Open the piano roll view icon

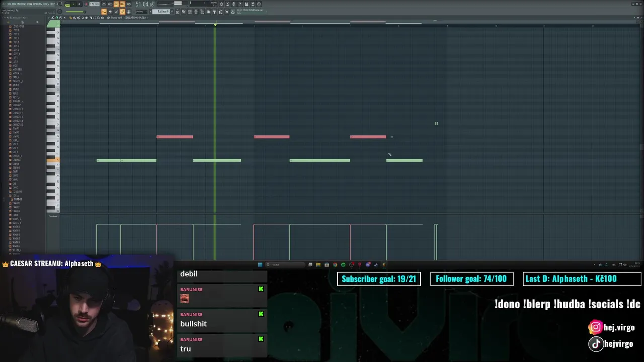point(184,11)
